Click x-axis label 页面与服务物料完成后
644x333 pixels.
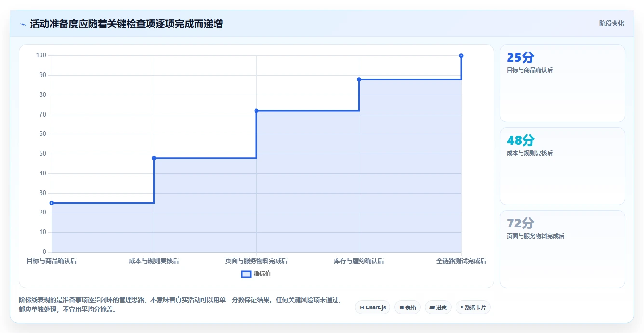click(x=256, y=261)
